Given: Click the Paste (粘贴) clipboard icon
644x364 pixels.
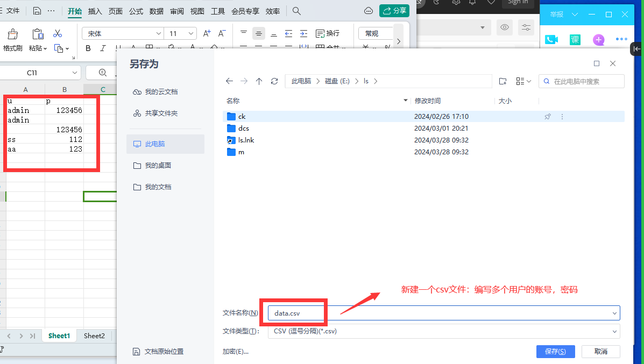Looking at the screenshot, I should coord(38,34).
